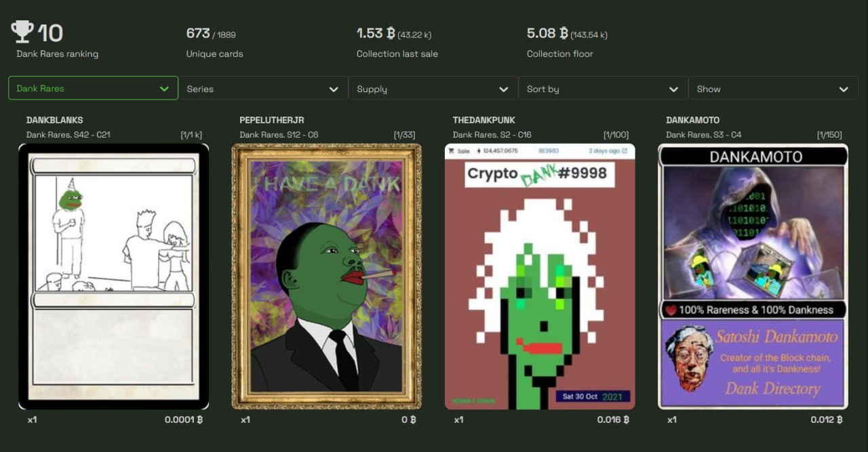The image size is (868, 452).
Task: Open the Supply filter dropdown
Action: [x=433, y=89]
